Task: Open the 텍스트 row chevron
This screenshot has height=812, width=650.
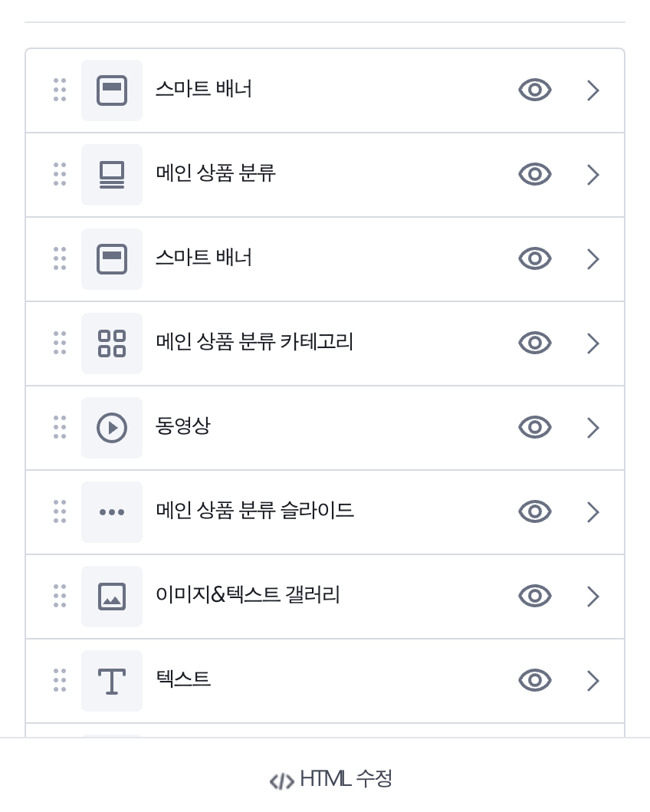Action: (x=593, y=681)
